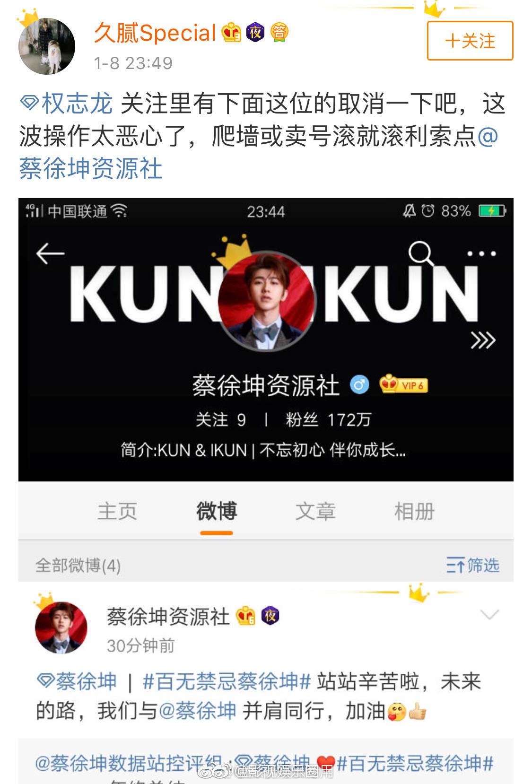Viewport: 532px width, 784px height.
Task: View the 粉丝 172万 followers count
Action: 328,419
